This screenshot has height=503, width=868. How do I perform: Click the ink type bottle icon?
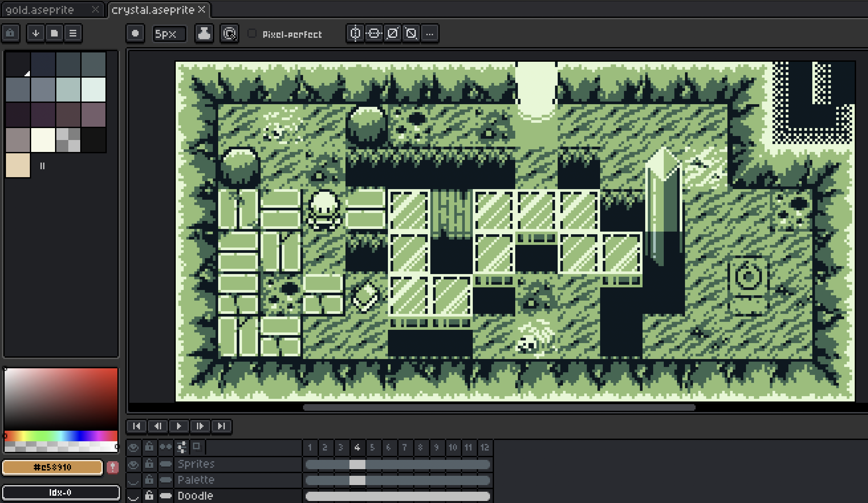pos(204,34)
